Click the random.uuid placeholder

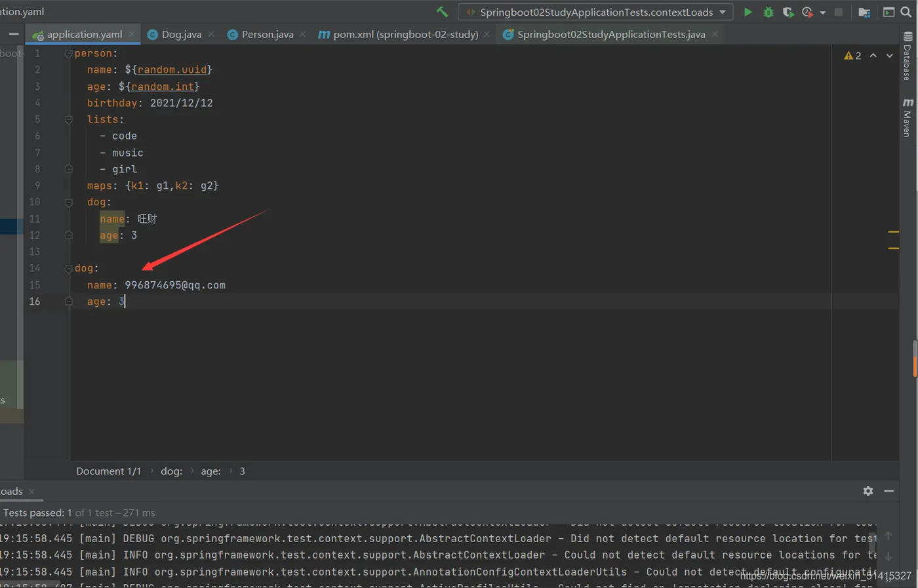tap(172, 70)
